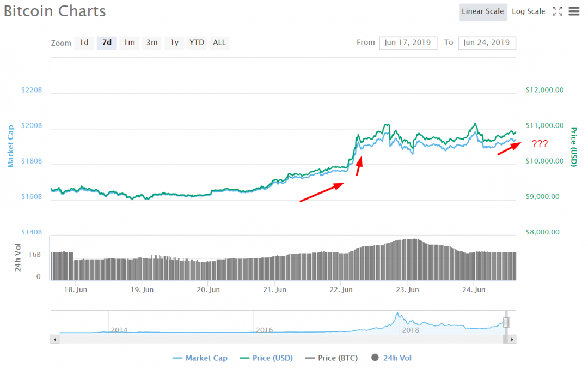The width and height of the screenshot is (588, 368).
Task: Click the 21. Jun axis label
Action: click(274, 290)
